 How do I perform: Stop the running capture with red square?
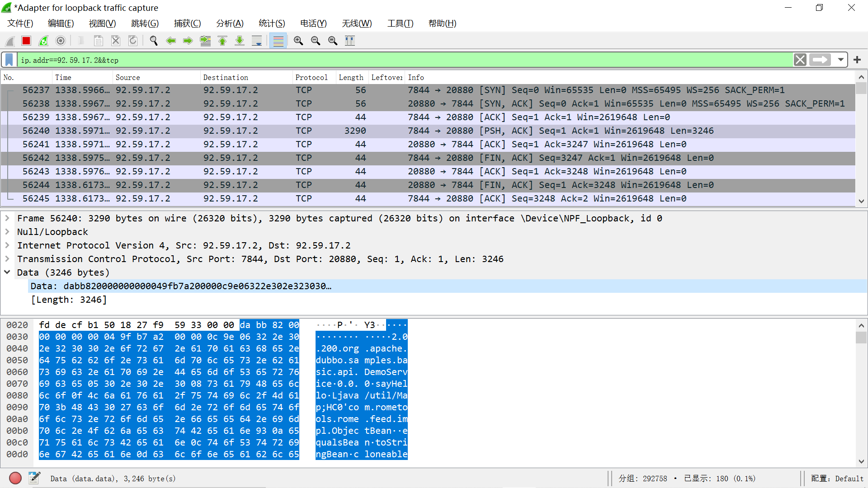26,41
